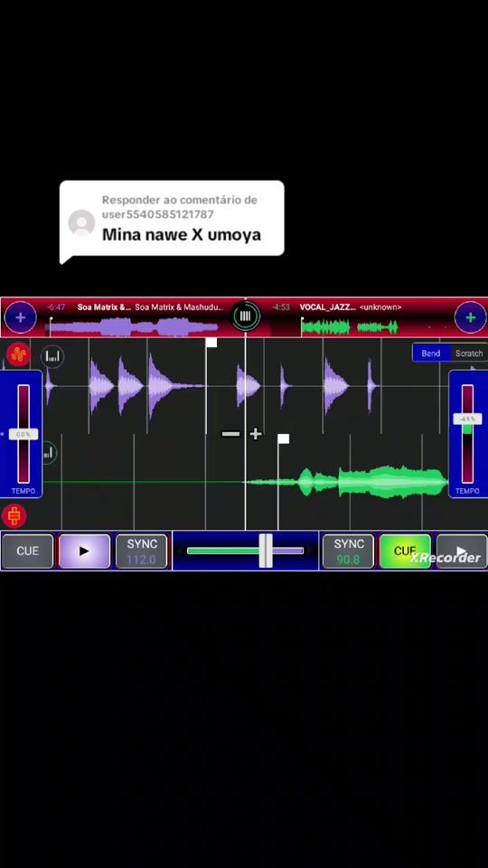Image resolution: width=488 pixels, height=868 pixels.
Task: Click the 'Mina nawe X umoya' comment text
Action: pyautogui.click(x=182, y=235)
